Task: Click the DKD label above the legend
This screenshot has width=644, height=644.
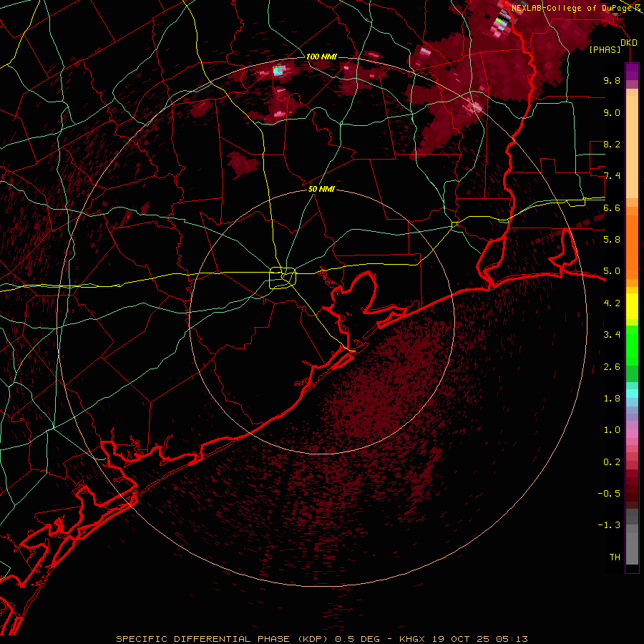Action: tap(629, 43)
